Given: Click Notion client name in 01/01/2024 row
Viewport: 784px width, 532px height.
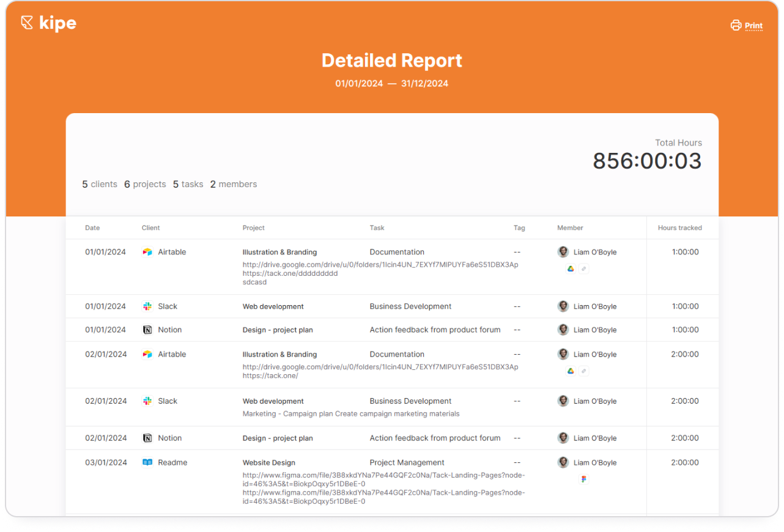Looking at the screenshot, I should point(170,330).
